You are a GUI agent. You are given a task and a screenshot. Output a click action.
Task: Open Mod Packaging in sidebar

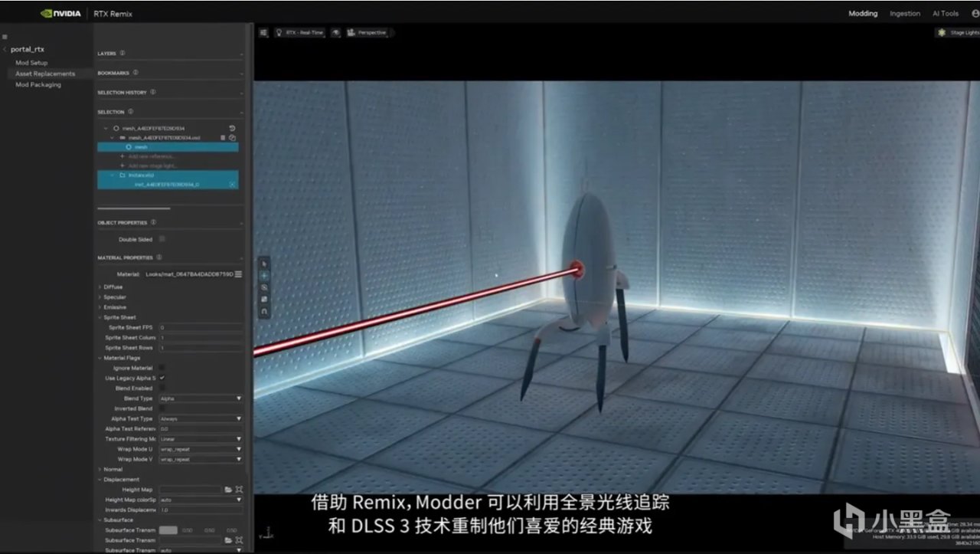pyautogui.click(x=38, y=85)
